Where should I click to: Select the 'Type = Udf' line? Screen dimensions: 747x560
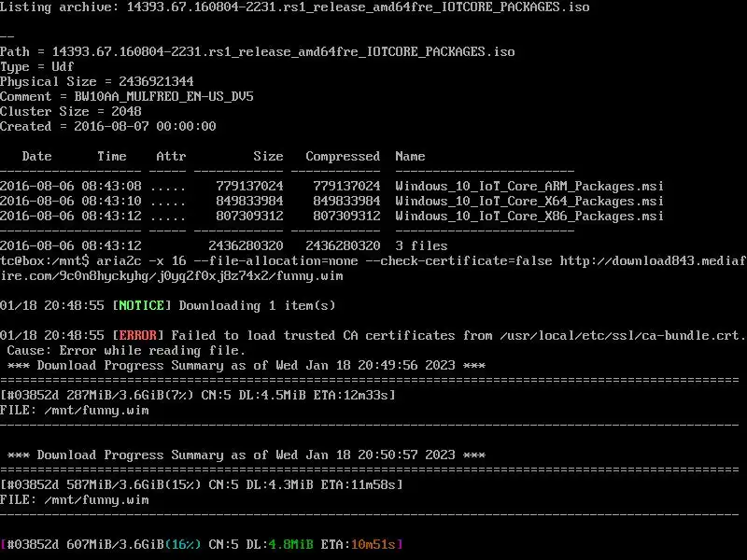pyautogui.click(x=36, y=66)
